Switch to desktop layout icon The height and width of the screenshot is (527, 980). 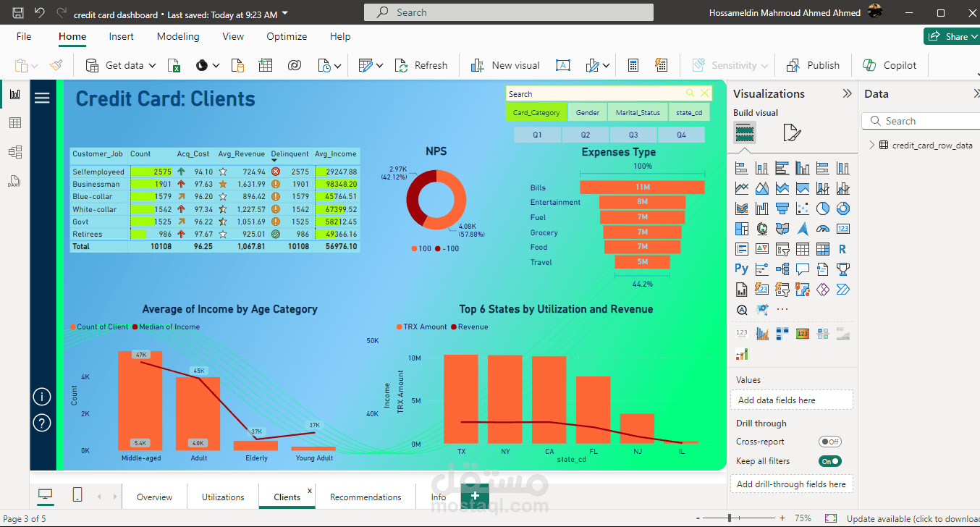[46, 495]
